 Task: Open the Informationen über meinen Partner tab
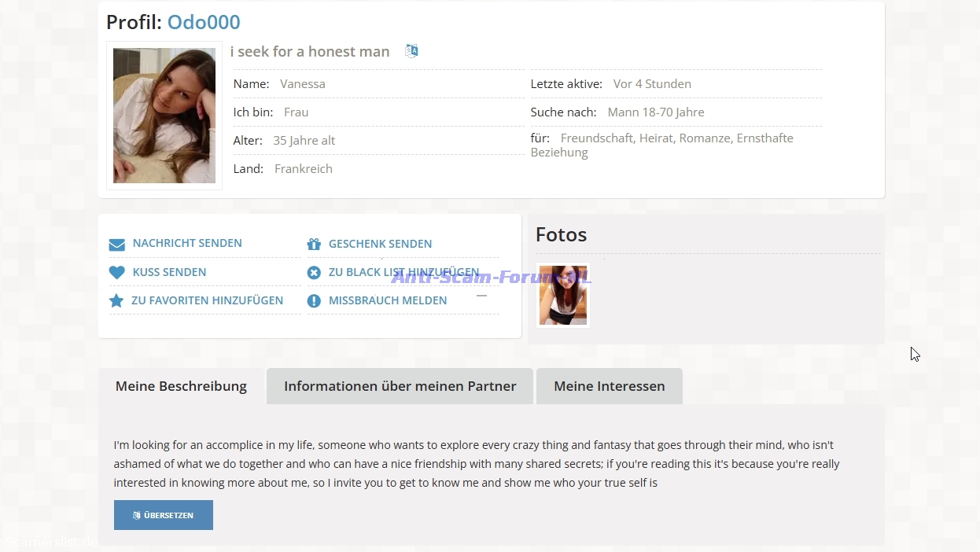[x=400, y=386]
